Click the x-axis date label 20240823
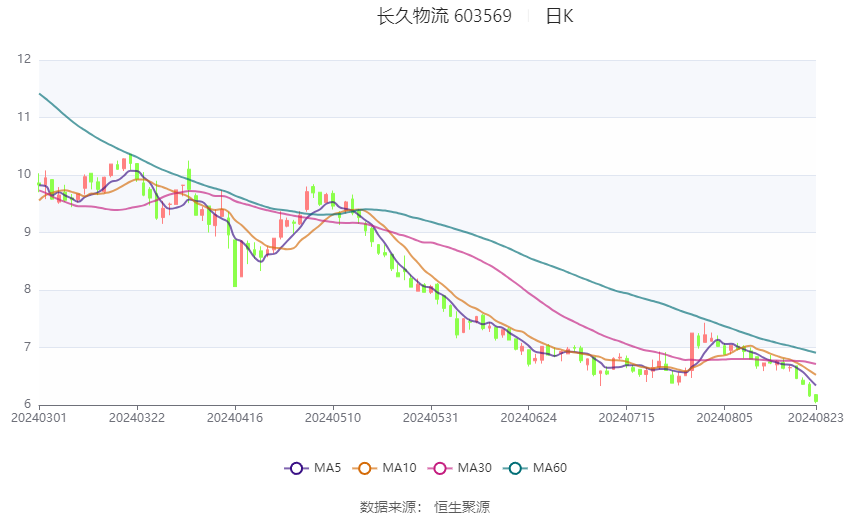Image resolution: width=850 pixels, height=517 pixels. pyautogui.click(x=815, y=418)
